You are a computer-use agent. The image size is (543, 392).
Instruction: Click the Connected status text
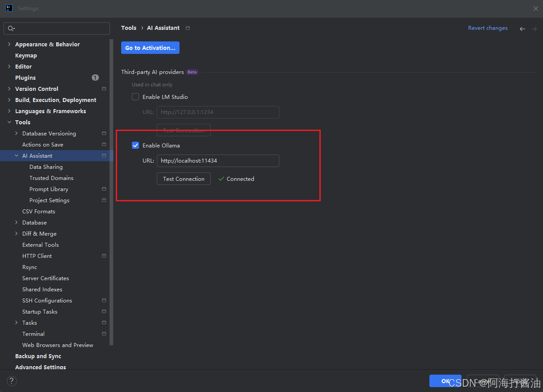coord(241,179)
